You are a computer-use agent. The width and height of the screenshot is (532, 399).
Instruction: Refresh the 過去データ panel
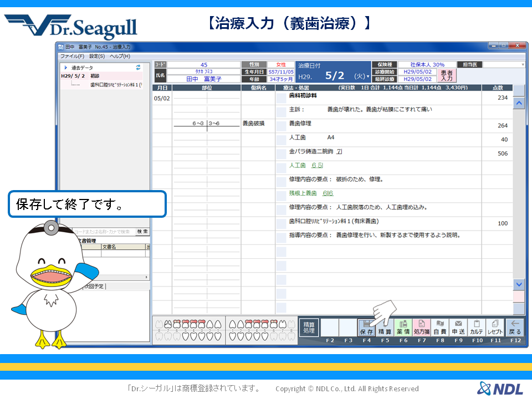(138, 68)
